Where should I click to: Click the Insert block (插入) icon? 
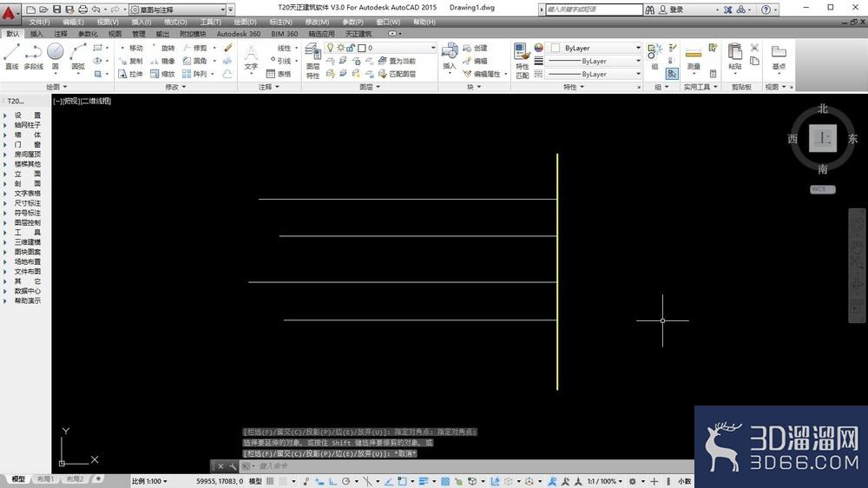450,56
